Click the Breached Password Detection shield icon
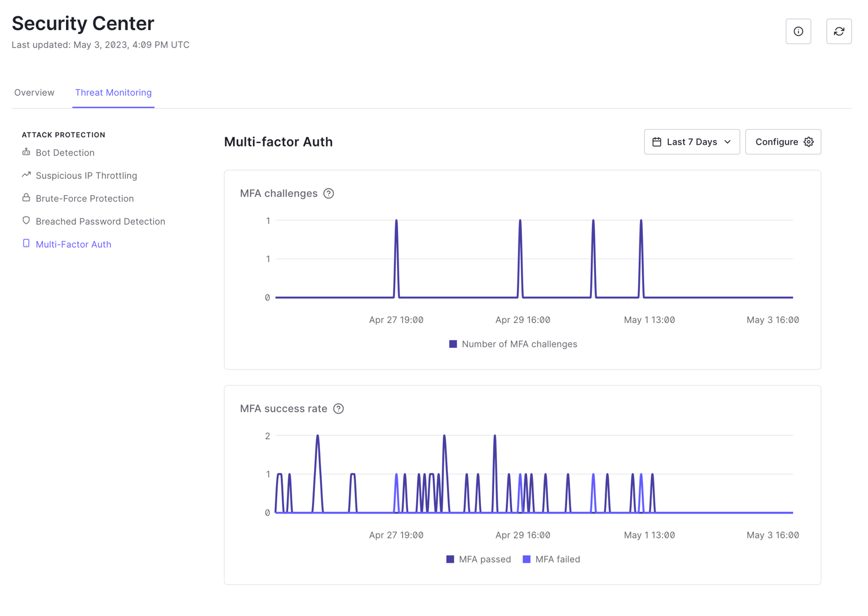Viewport: 868px width, 616px height. pyautogui.click(x=26, y=221)
